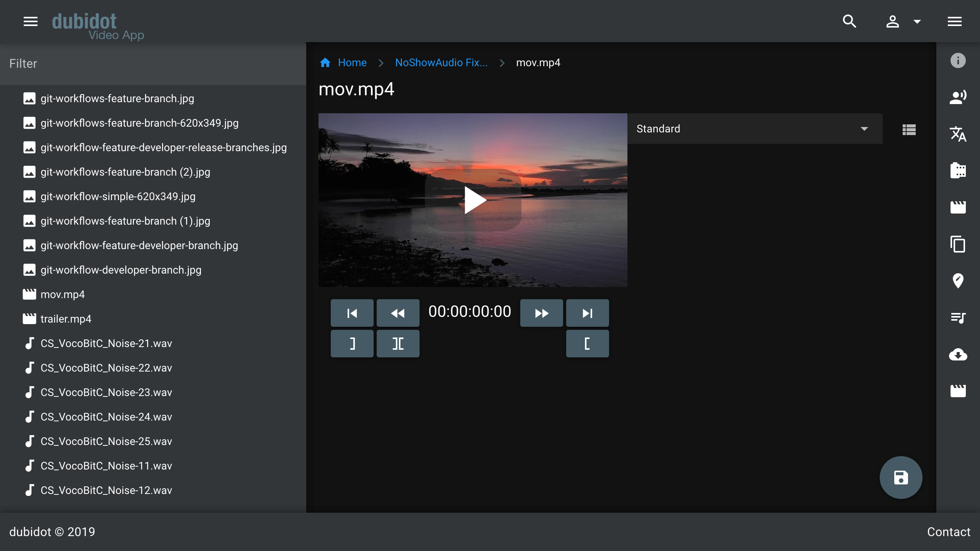Open the search magnifier icon

[x=849, y=21]
